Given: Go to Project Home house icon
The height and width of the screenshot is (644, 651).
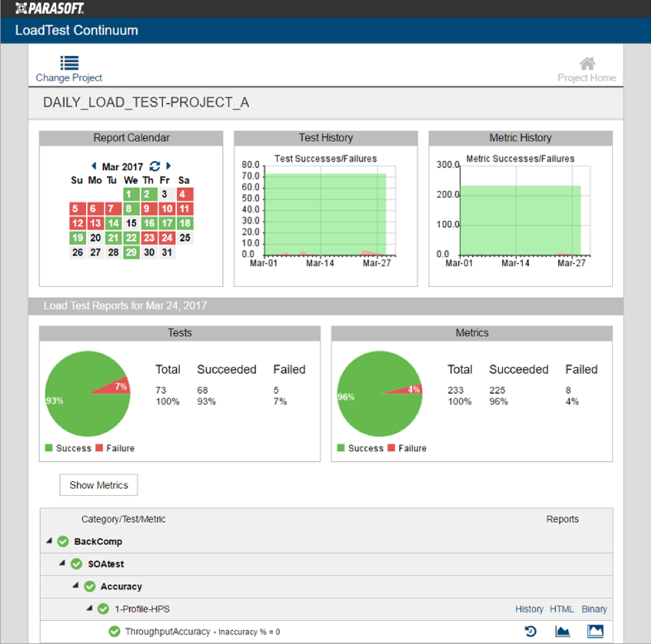Looking at the screenshot, I should (587, 63).
